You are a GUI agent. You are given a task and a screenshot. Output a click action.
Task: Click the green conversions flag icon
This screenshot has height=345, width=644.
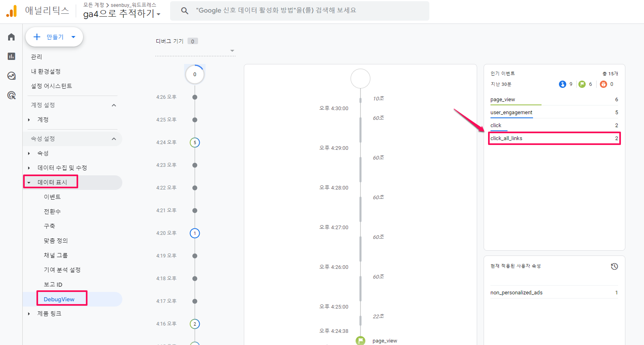[x=582, y=84]
